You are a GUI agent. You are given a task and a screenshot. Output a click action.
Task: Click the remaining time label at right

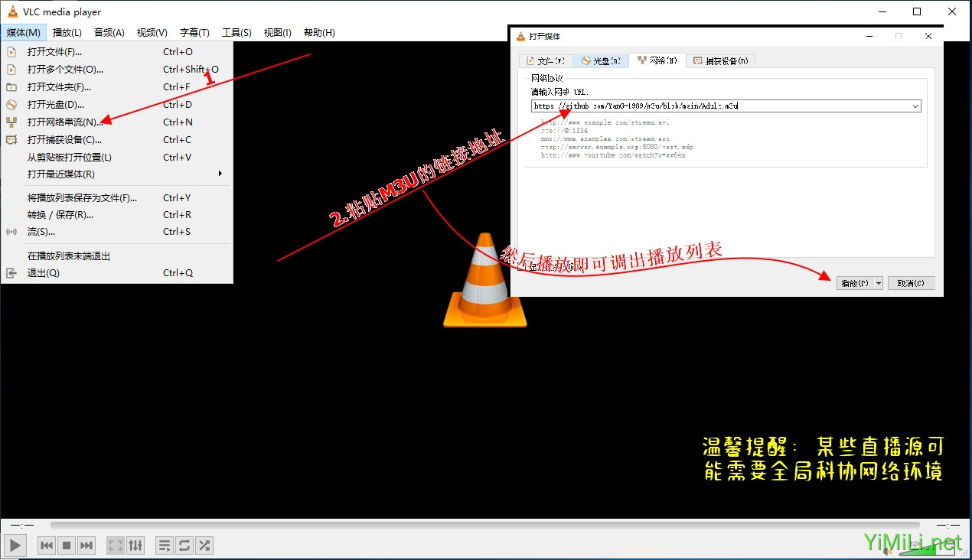point(948,526)
